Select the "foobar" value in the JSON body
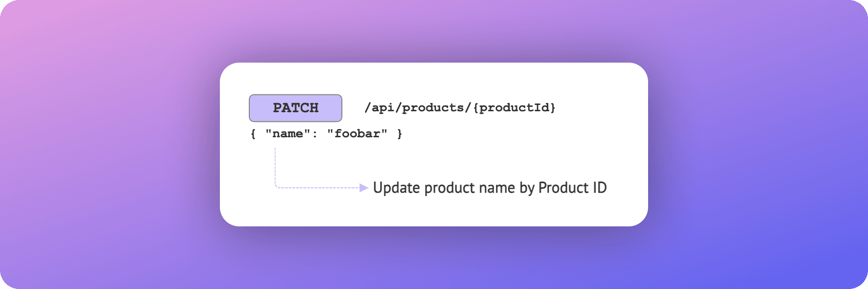This screenshot has height=289, width=868. (357, 134)
